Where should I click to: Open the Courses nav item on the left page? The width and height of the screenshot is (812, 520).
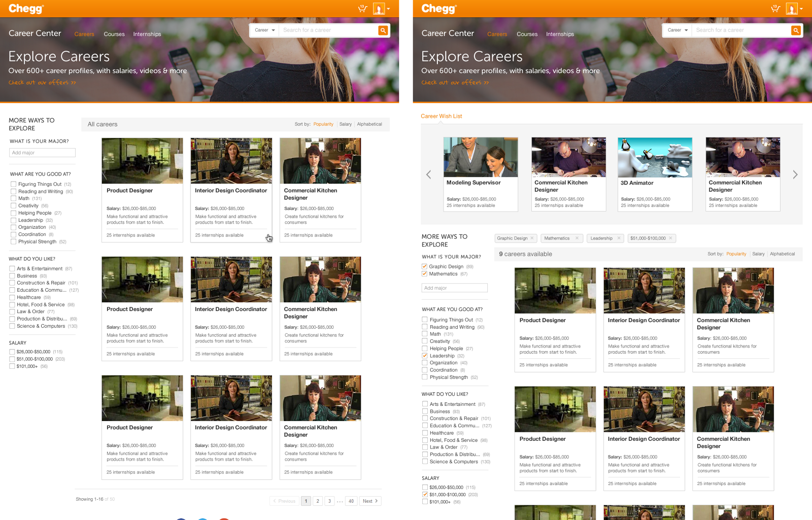pos(114,34)
